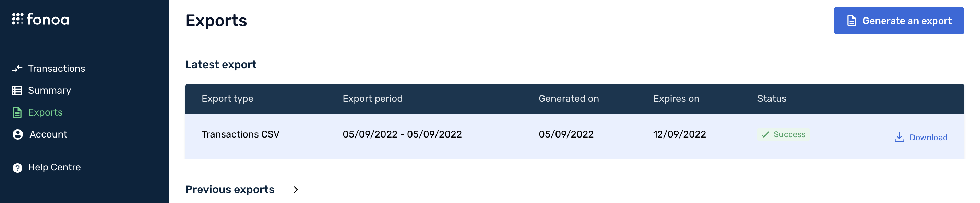
Task: Click the Success status badge
Action: click(x=783, y=134)
